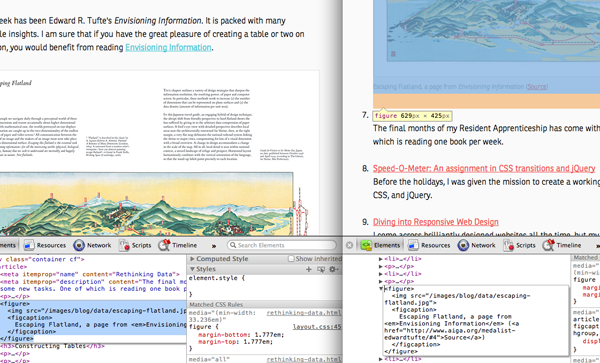
Task: Expand the p node directly above figure in right inspector
Action: click(x=381, y=282)
